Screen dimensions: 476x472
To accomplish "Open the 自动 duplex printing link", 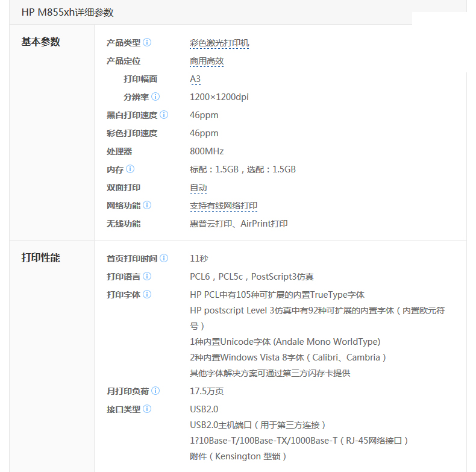I will pyautogui.click(x=198, y=188).
